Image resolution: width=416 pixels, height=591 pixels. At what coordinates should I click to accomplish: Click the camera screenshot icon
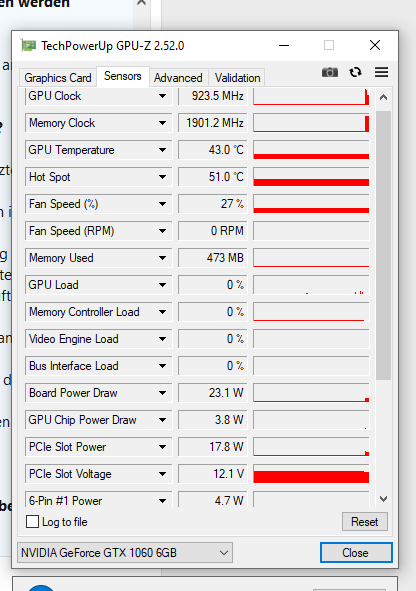click(330, 72)
